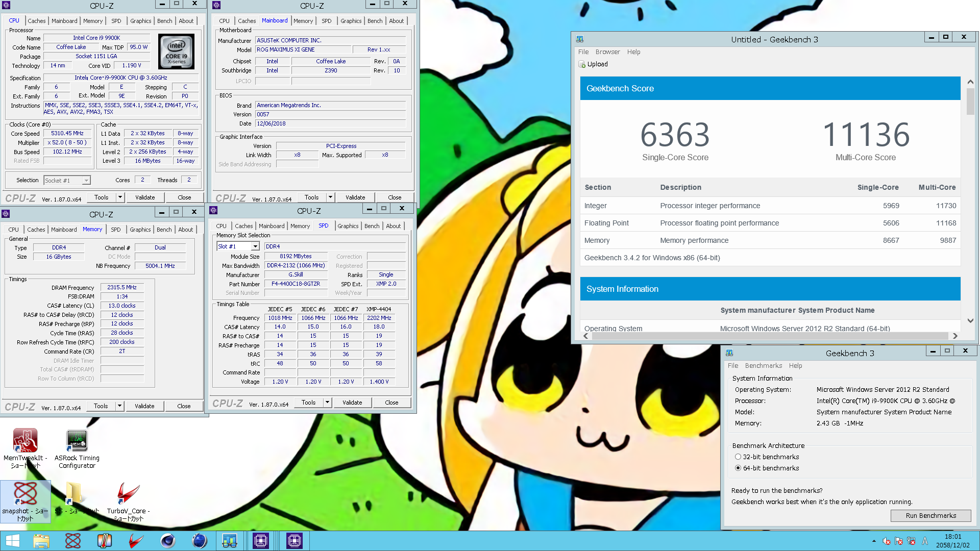Click the DRAM Frequency value 2315.5 MHz

coord(122,287)
